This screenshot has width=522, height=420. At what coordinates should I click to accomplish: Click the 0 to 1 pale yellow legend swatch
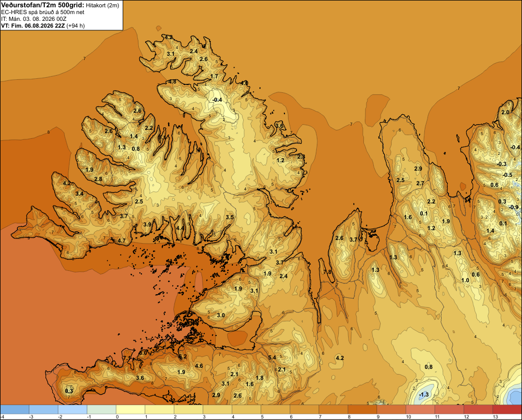[130, 410]
